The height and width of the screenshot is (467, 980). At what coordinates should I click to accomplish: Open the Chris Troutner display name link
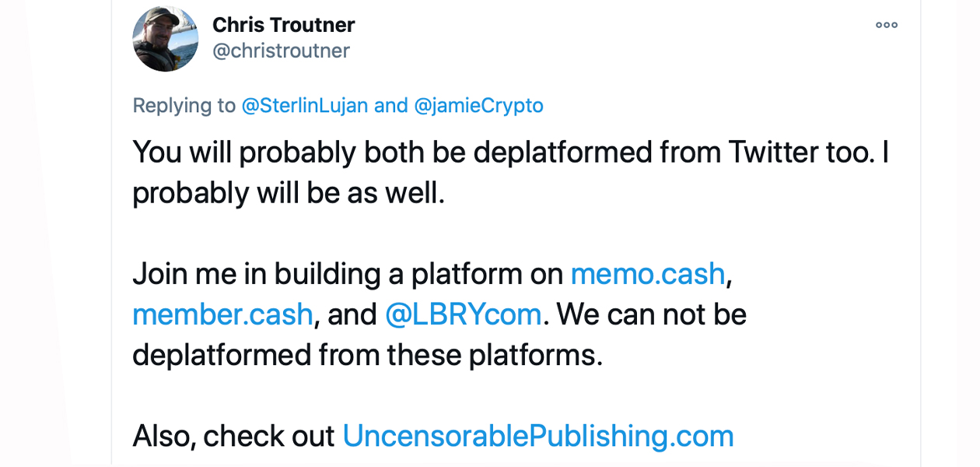(284, 25)
